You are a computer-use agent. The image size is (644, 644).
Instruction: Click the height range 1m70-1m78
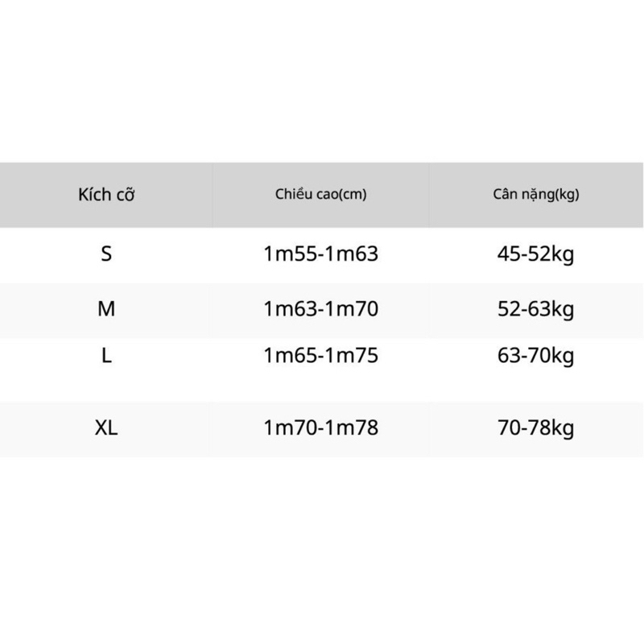click(320, 428)
